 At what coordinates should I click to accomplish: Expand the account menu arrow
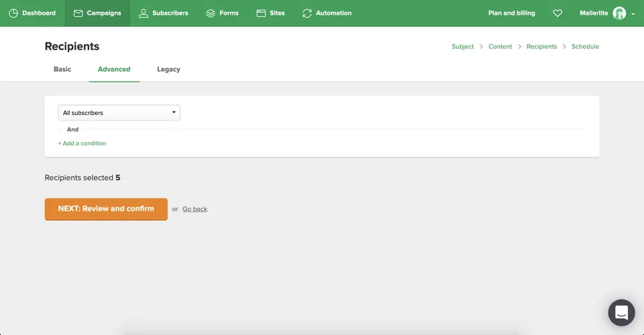[x=633, y=14]
